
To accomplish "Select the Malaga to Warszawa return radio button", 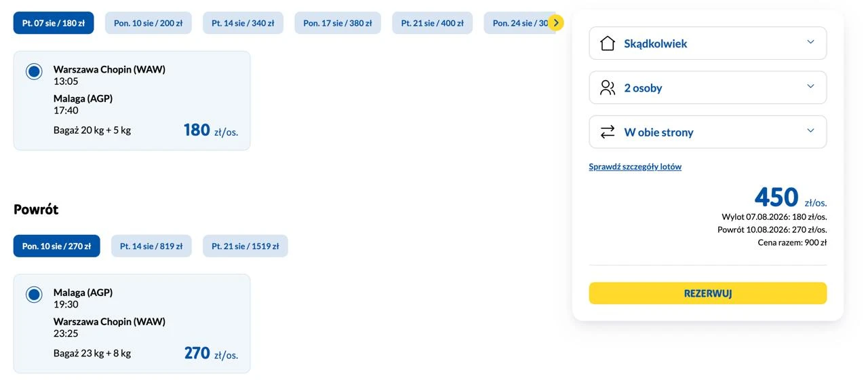I will click(x=34, y=295).
